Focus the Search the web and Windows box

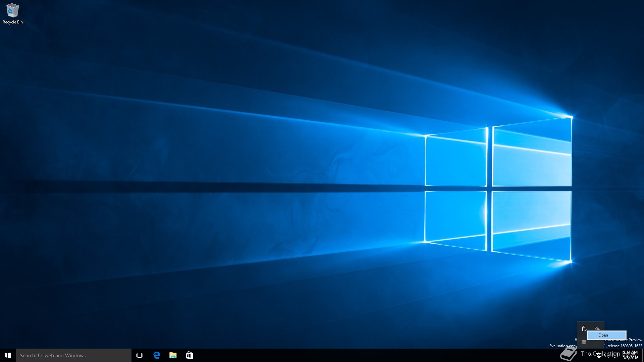[x=74, y=355]
